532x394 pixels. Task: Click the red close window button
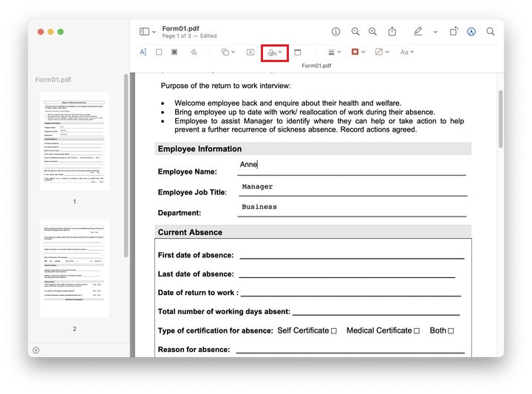(41, 32)
